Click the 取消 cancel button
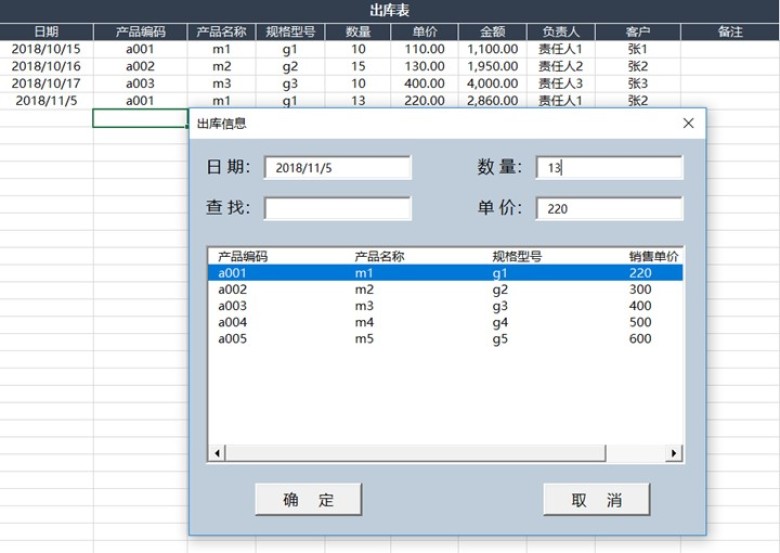The width and height of the screenshot is (780, 553). coord(596,499)
